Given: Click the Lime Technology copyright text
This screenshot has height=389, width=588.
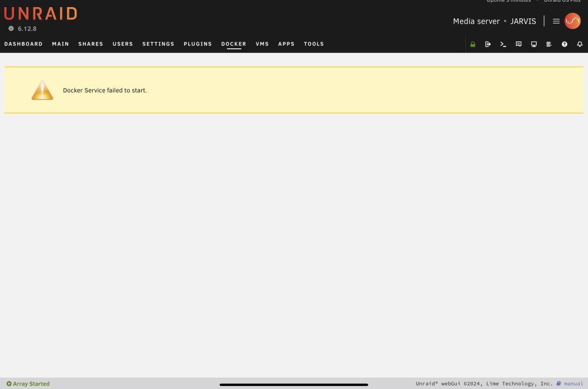Looking at the screenshot, I should click(x=484, y=384).
